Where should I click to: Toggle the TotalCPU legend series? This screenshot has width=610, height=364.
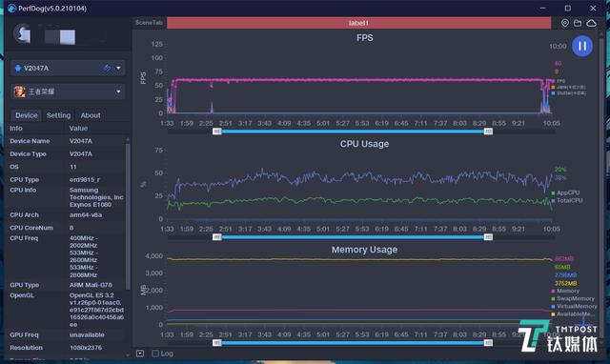point(567,201)
